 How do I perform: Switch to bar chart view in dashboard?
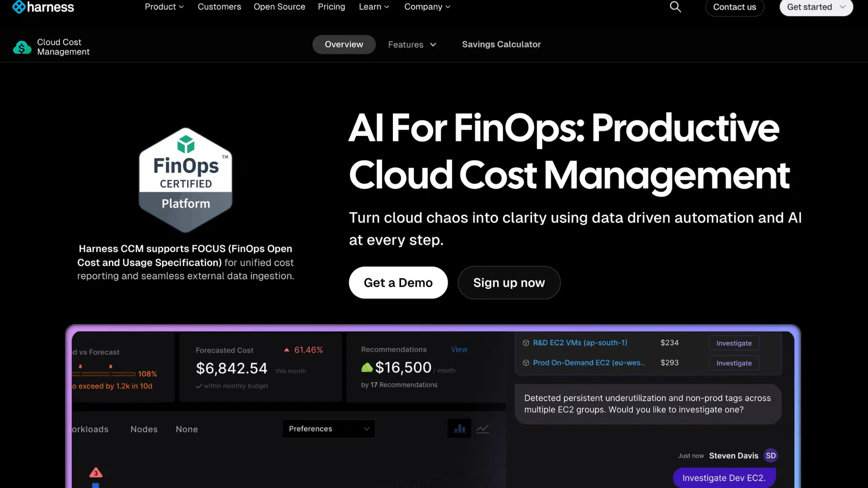click(x=459, y=428)
